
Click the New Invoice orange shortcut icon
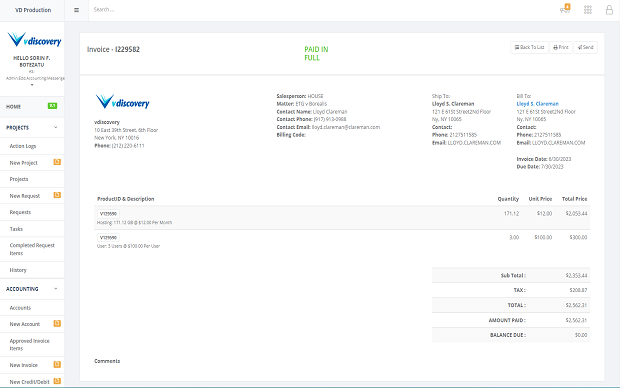[57, 365]
